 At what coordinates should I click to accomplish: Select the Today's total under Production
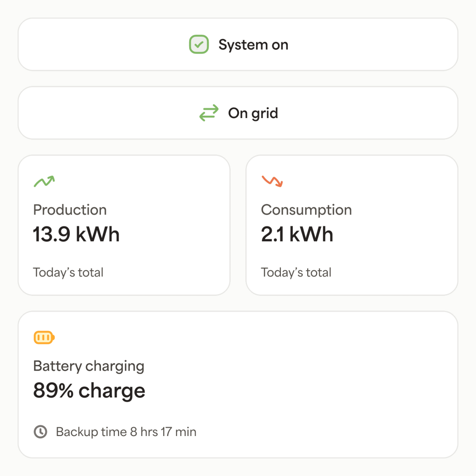68,272
